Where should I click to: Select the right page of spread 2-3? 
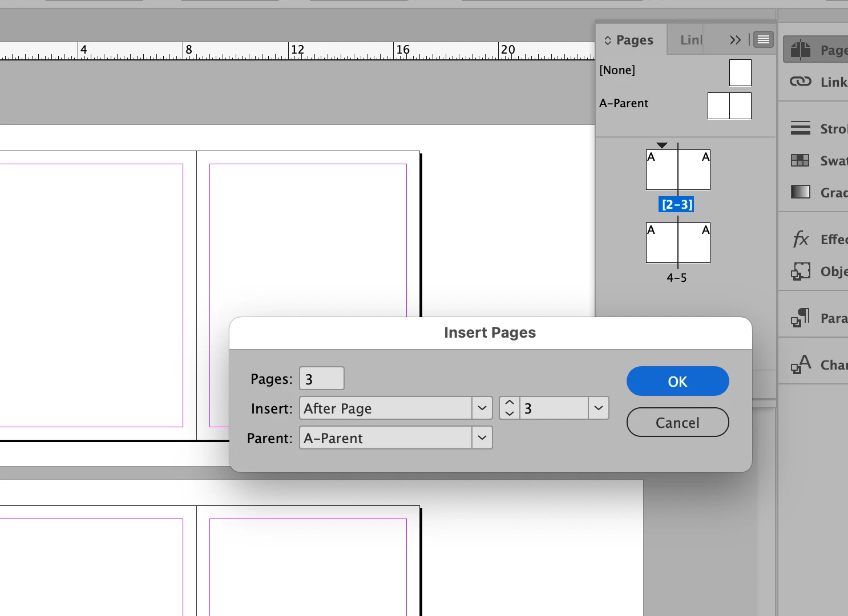[x=694, y=170]
